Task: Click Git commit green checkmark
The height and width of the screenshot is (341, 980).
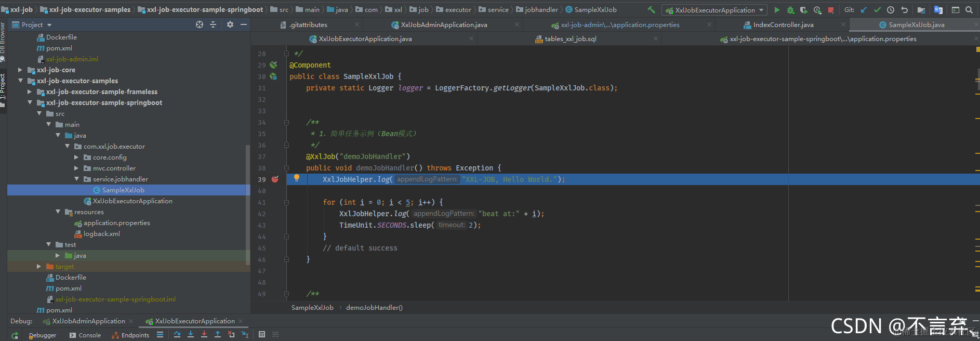Action: pos(877,10)
